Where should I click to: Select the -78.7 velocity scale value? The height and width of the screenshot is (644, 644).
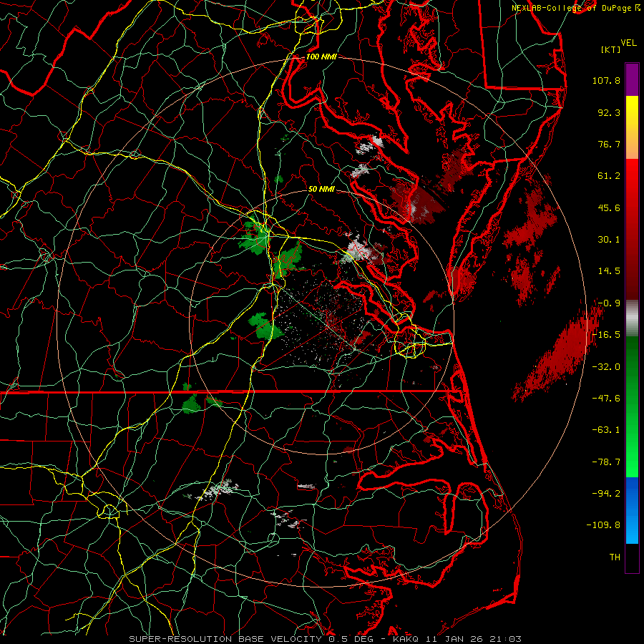(x=606, y=462)
